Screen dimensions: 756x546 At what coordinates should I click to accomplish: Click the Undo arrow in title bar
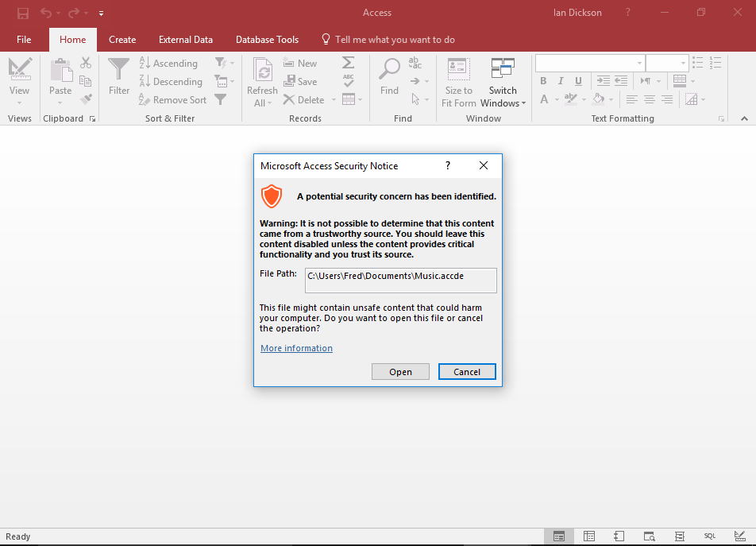pyautogui.click(x=46, y=13)
